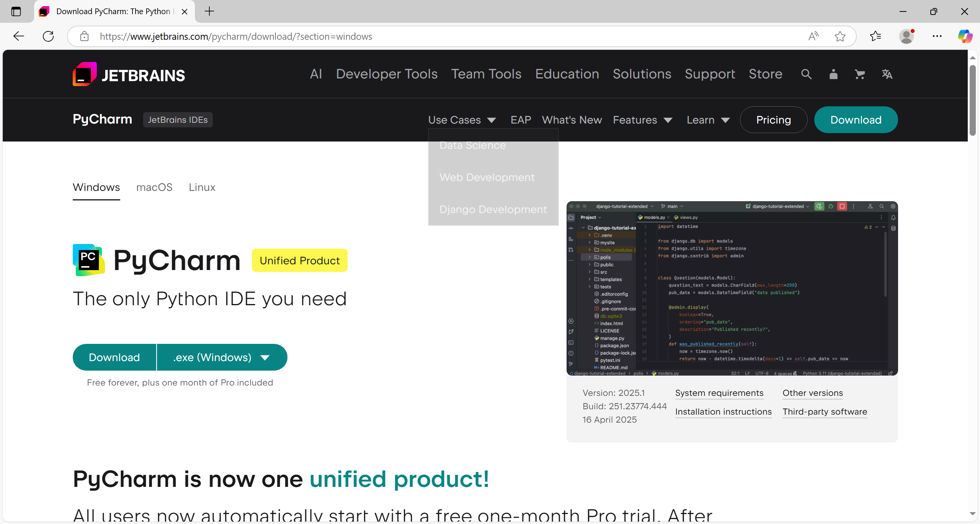Viewport: 980px width, 524px height.
Task: Open Other versions link
Action: (x=813, y=393)
